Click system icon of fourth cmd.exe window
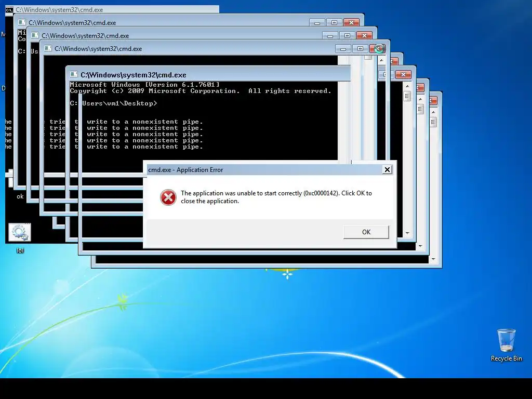Image resolution: width=532 pixels, height=399 pixels. 48,48
